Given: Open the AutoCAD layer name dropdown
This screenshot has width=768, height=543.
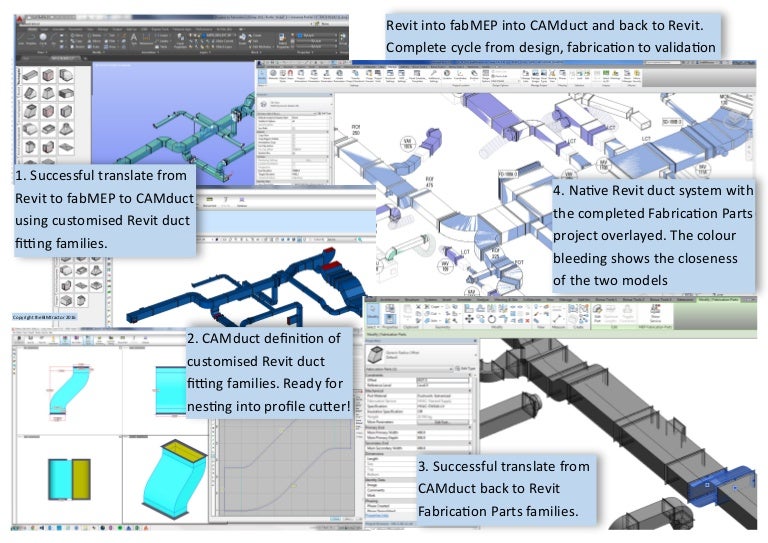Looking at the screenshot, I should click(220, 35).
